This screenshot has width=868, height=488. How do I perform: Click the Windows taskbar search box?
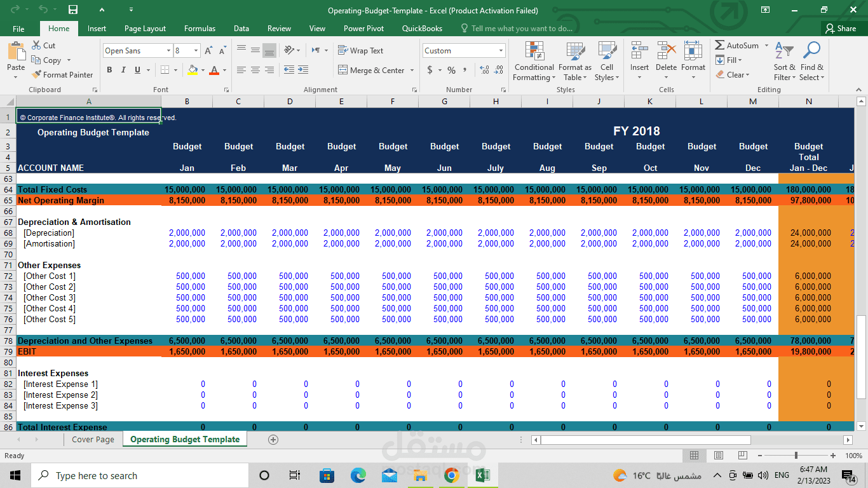click(140, 476)
